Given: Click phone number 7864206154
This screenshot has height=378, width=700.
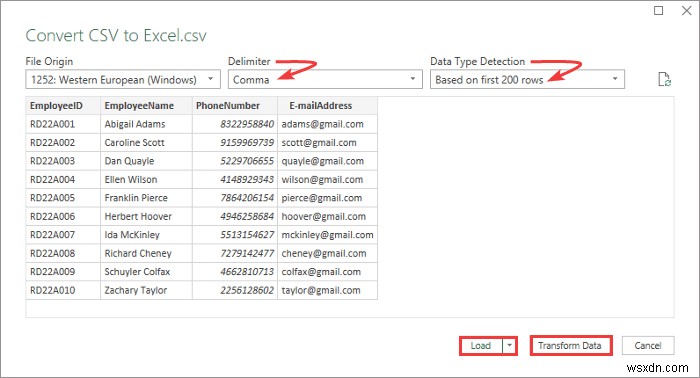Looking at the screenshot, I should tap(247, 198).
